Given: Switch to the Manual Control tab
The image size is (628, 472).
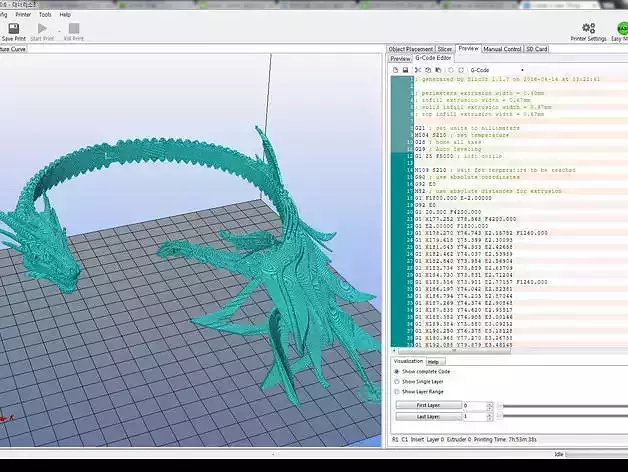Looking at the screenshot, I should (x=502, y=48).
